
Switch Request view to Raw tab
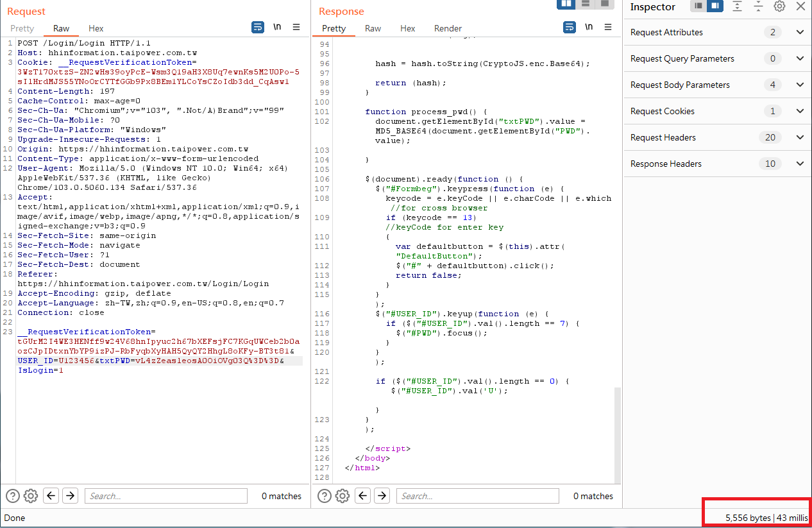(x=62, y=28)
